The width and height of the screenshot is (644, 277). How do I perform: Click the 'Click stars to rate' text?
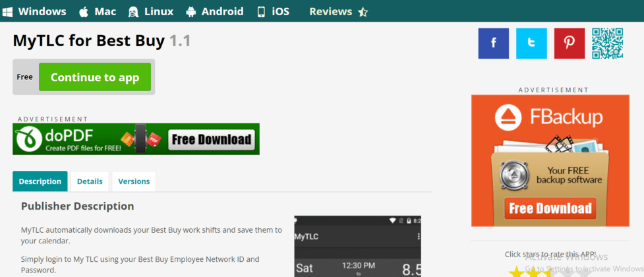(x=550, y=254)
